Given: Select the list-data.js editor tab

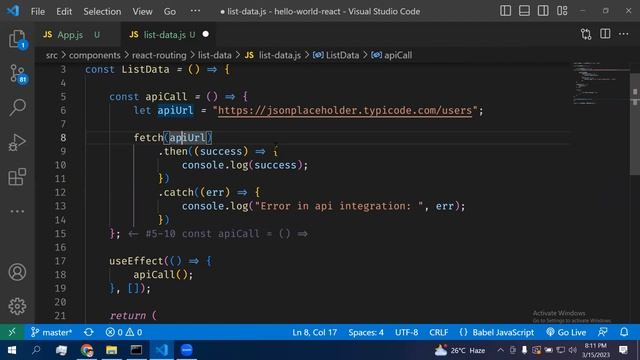Looking at the screenshot, I should click(x=164, y=35).
